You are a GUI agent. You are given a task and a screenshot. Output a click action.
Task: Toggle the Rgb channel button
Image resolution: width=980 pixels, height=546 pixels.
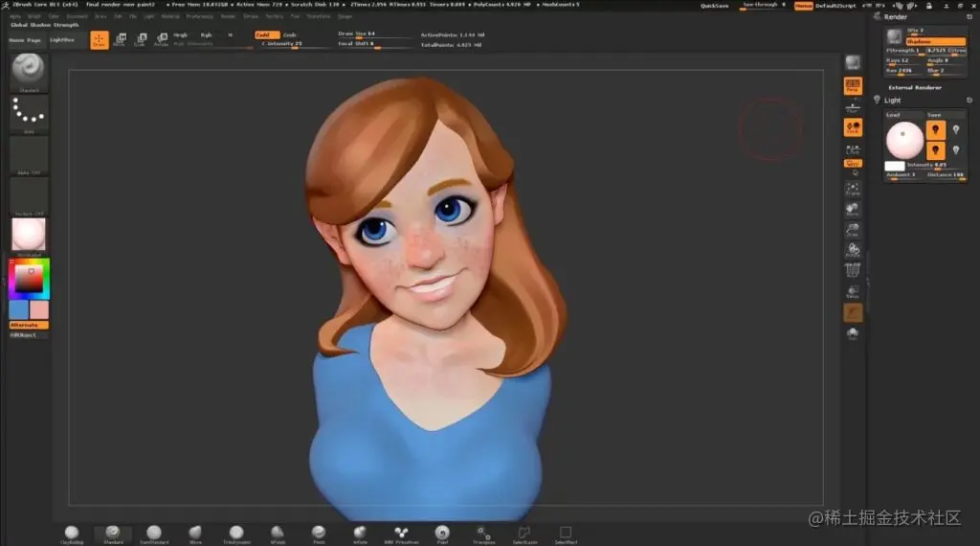point(207,35)
